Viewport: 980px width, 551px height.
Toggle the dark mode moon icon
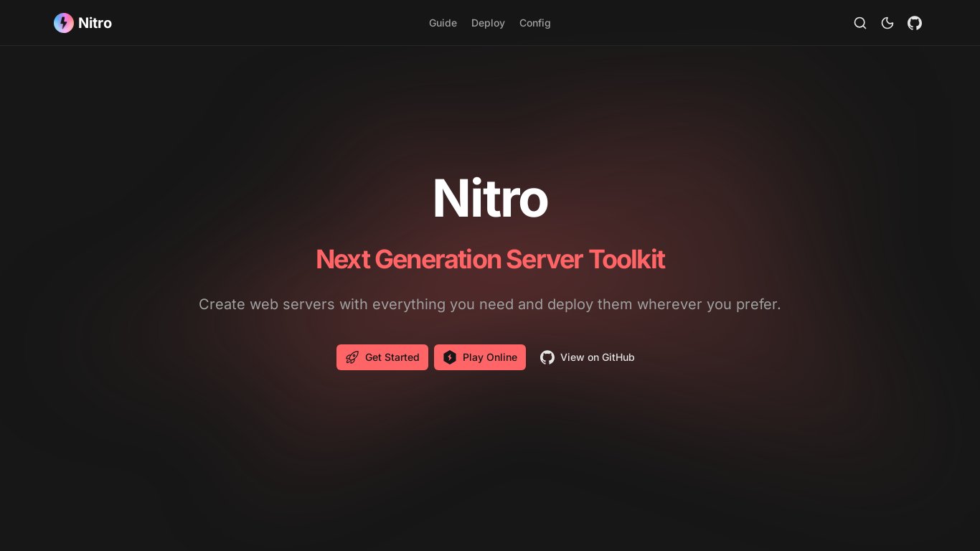tap(887, 23)
